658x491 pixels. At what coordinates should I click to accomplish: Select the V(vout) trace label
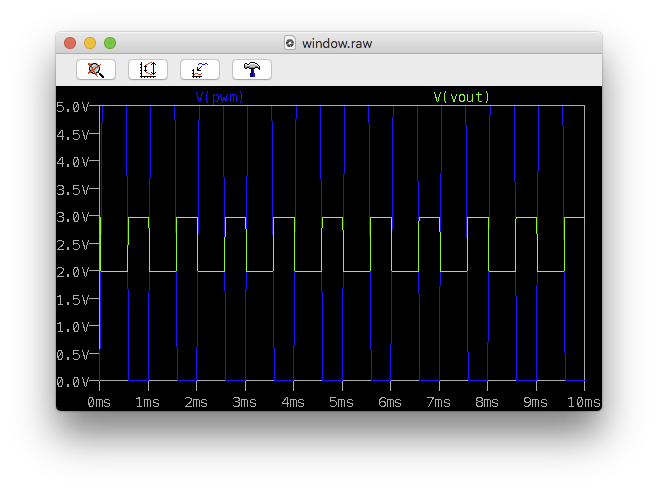coord(461,97)
